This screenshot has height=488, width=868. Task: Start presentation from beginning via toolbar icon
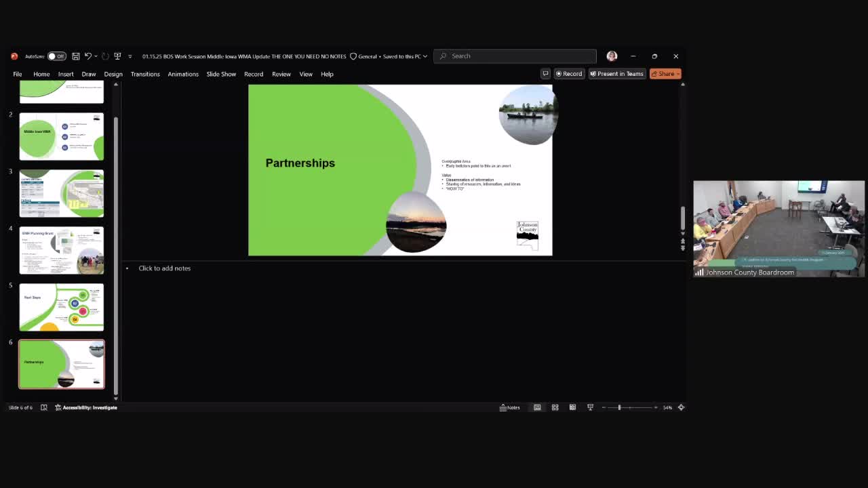coord(117,56)
